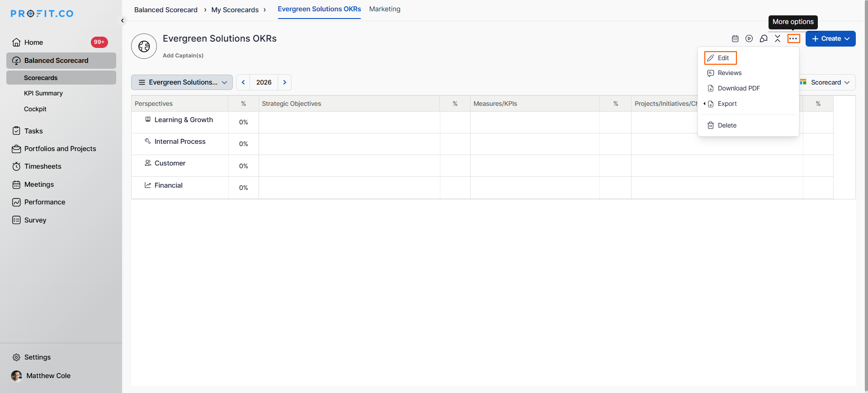The width and height of the screenshot is (868, 393).
Task: Click the 0% value for Learning & Growth
Action: (244, 122)
